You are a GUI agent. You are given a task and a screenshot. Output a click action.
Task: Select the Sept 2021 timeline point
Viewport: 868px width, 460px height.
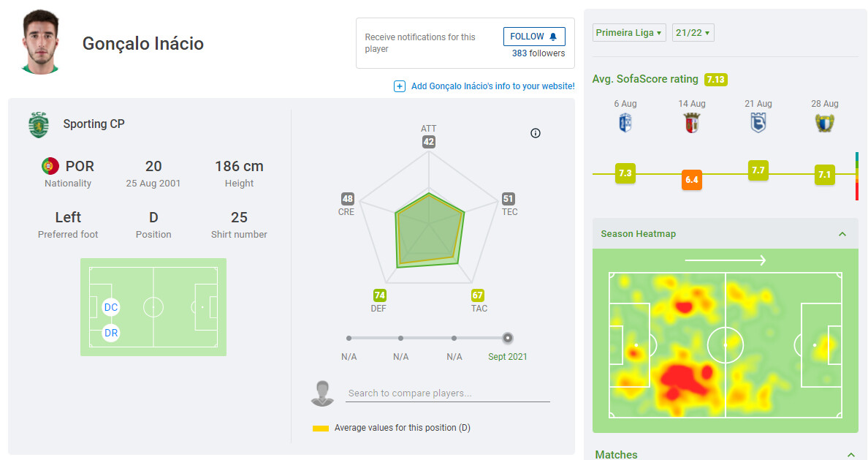coord(508,338)
